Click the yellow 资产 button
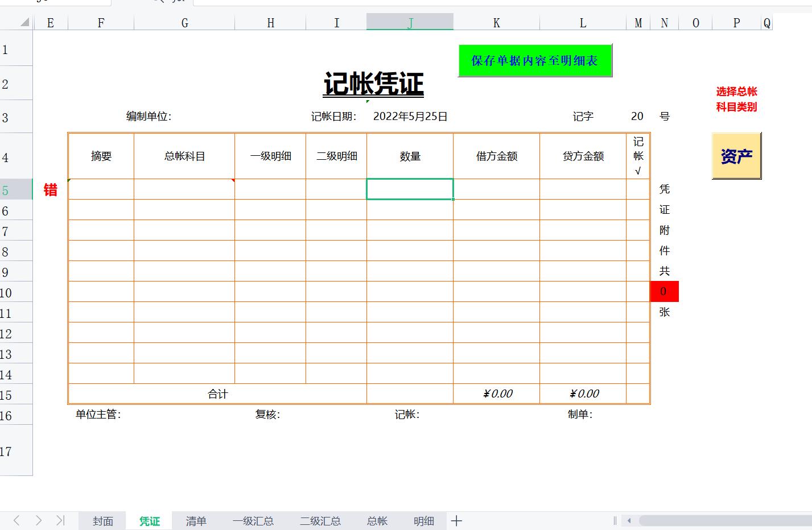This screenshot has width=812, height=530. point(736,155)
